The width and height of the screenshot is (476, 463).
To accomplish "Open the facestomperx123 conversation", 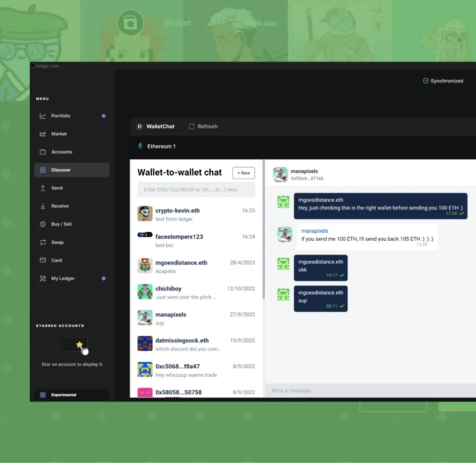I will click(x=196, y=241).
